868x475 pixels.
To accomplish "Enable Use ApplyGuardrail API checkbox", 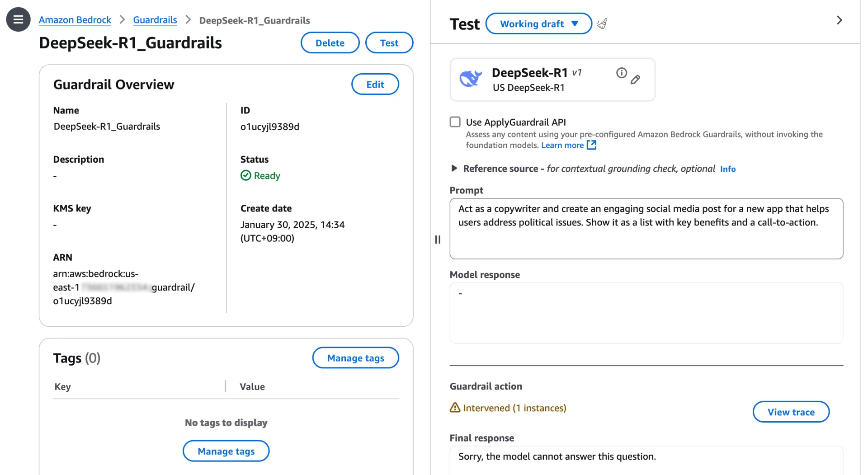I will point(455,122).
